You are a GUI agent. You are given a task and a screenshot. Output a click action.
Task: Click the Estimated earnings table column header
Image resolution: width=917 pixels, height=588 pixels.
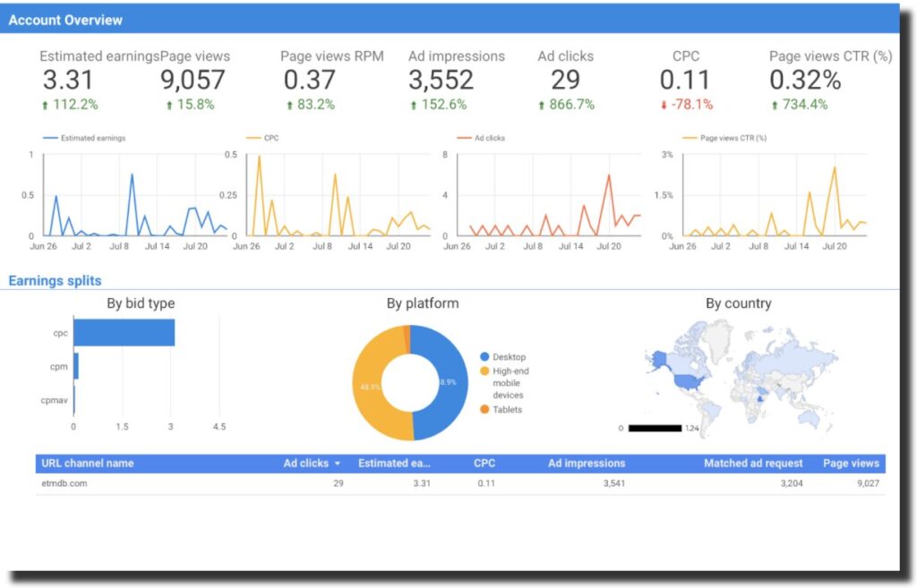click(x=394, y=464)
